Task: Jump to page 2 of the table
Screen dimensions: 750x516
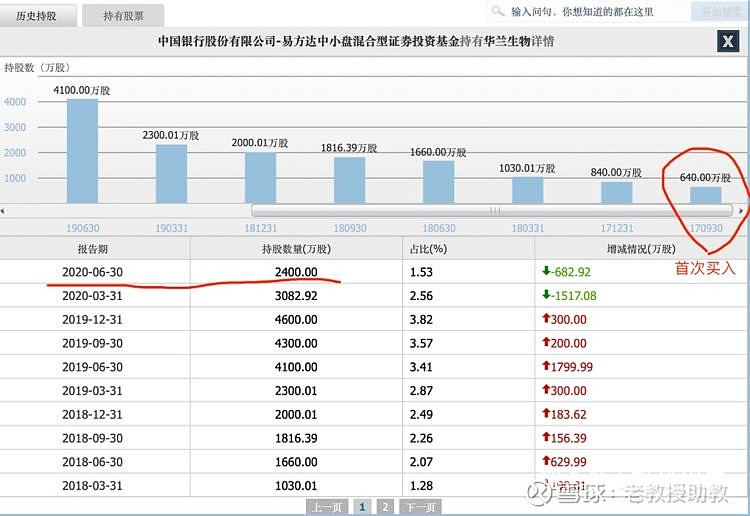Action: pos(385,507)
